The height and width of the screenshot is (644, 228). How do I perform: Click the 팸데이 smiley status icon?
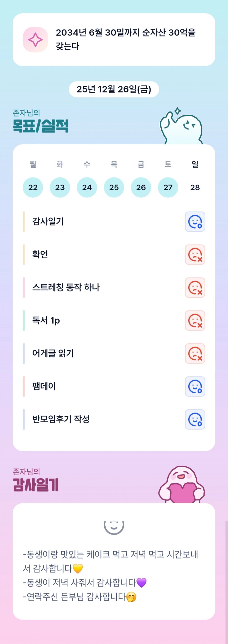[x=195, y=386]
